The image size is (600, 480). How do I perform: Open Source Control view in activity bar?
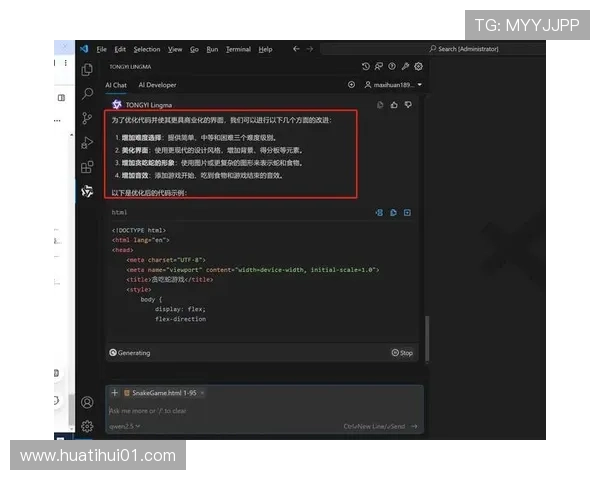(88, 118)
